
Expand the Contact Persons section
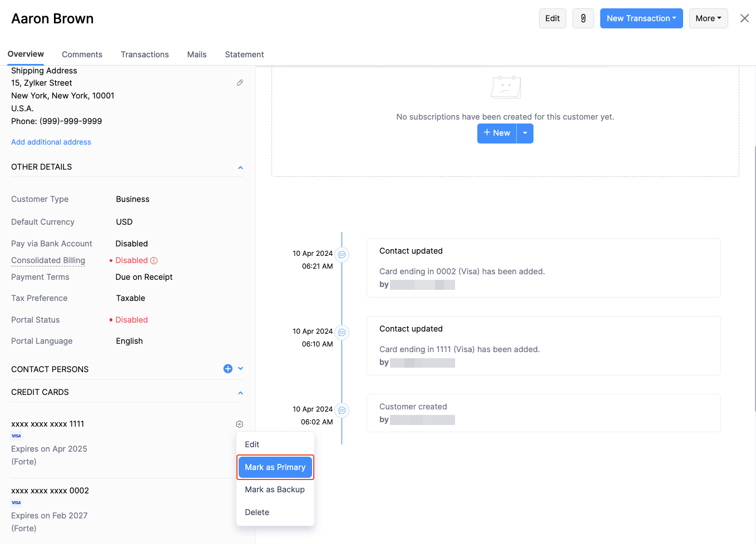tap(241, 369)
